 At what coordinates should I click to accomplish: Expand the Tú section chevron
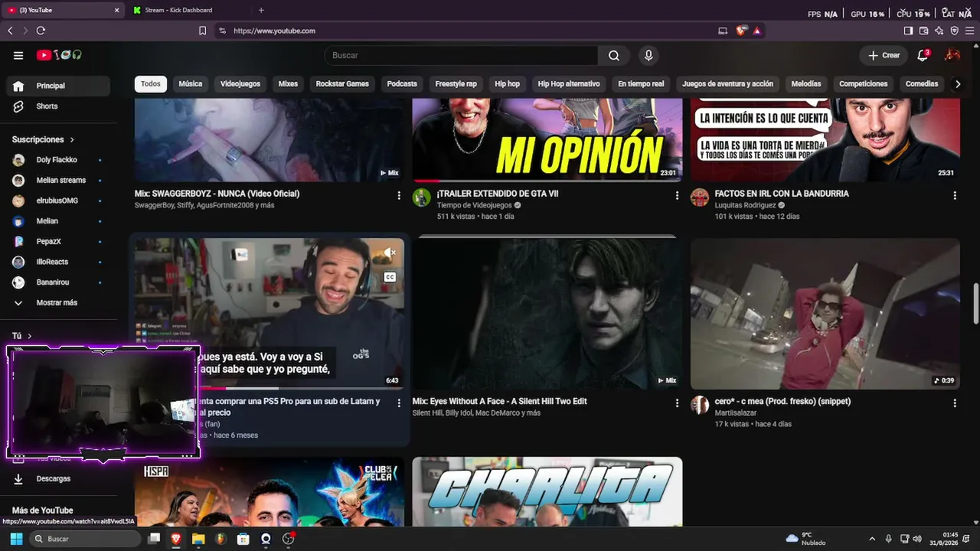[x=29, y=336]
